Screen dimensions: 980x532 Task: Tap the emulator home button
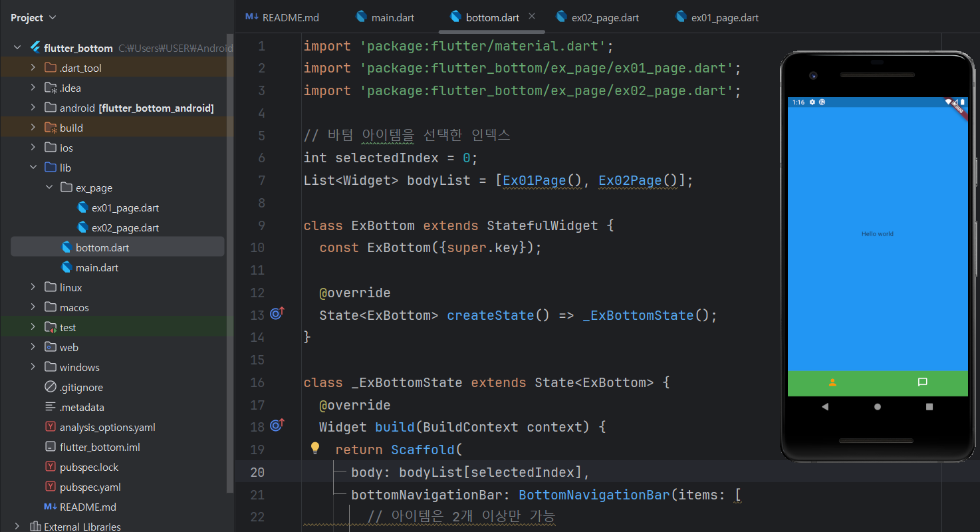coord(878,406)
